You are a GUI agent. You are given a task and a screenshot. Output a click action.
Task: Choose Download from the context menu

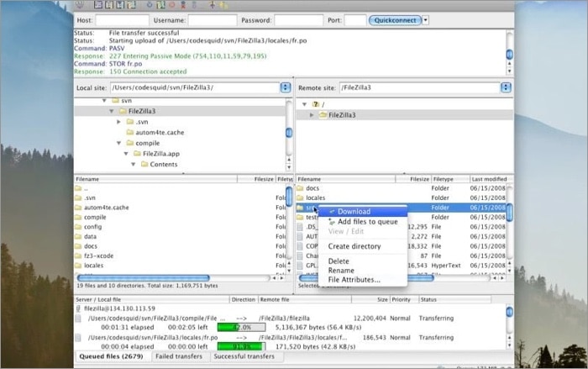coord(354,212)
